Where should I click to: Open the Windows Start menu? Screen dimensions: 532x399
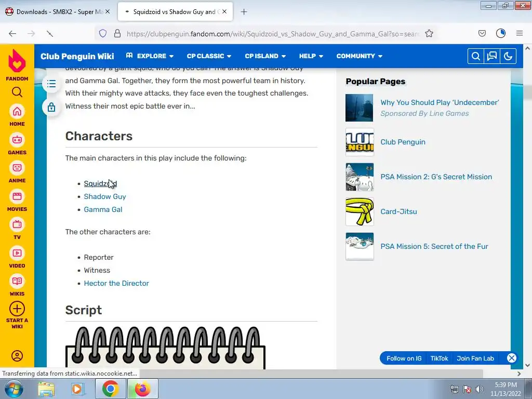[x=14, y=389]
